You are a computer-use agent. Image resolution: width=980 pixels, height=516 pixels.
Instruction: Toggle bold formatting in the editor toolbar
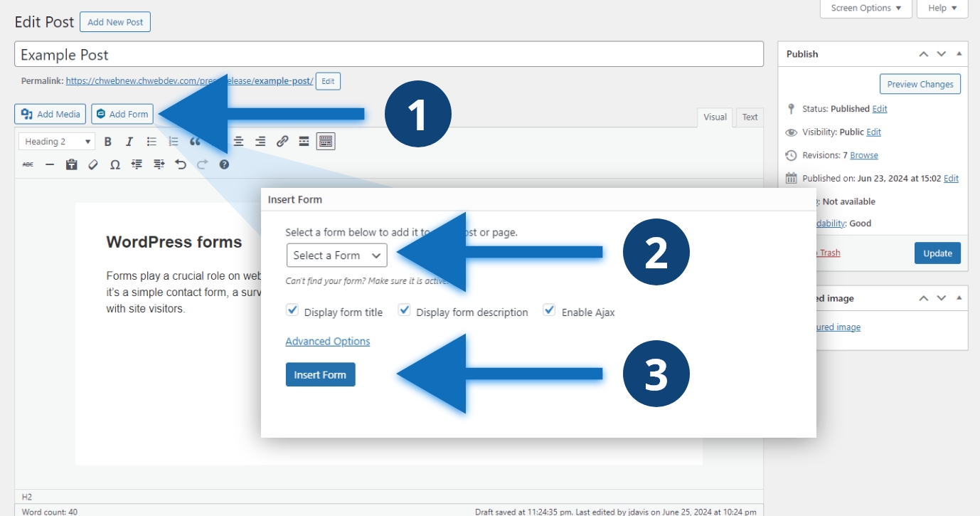pyautogui.click(x=108, y=142)
